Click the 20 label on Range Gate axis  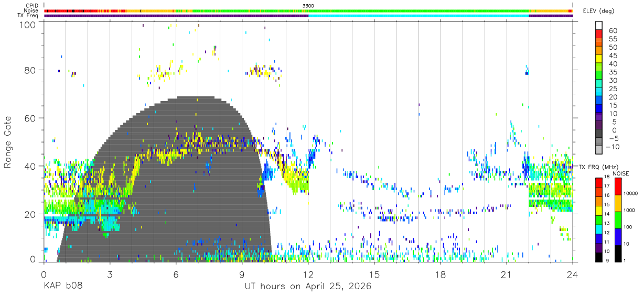coord(31,214)
